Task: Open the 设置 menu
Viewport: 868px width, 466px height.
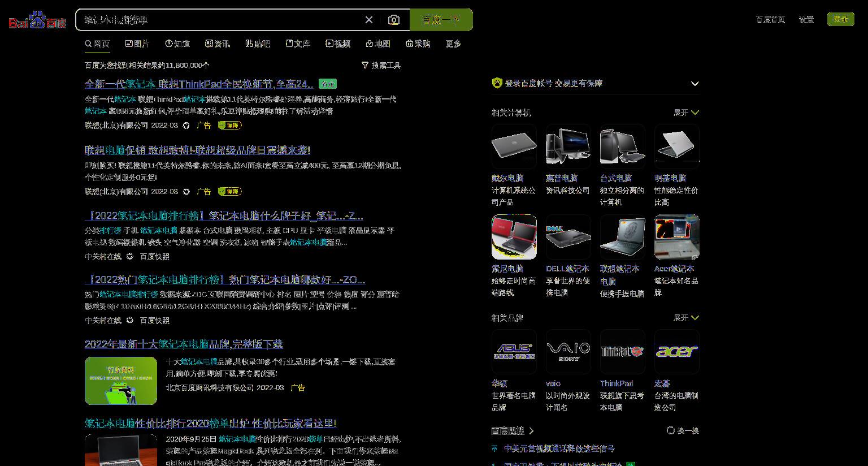Action: 806,19
